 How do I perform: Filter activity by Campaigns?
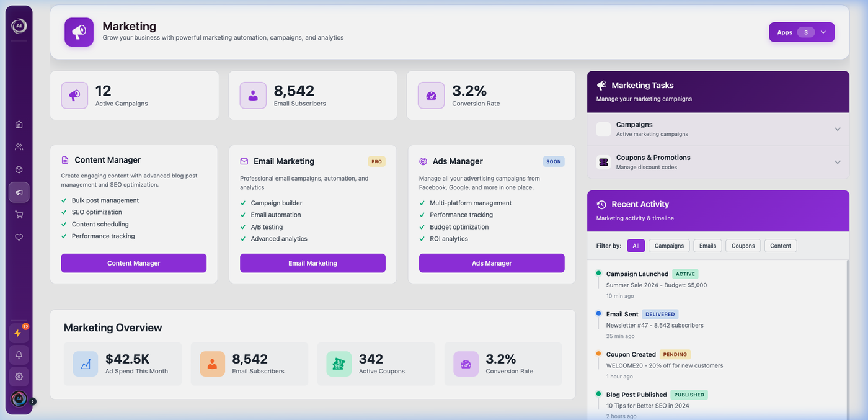[669, 246]
